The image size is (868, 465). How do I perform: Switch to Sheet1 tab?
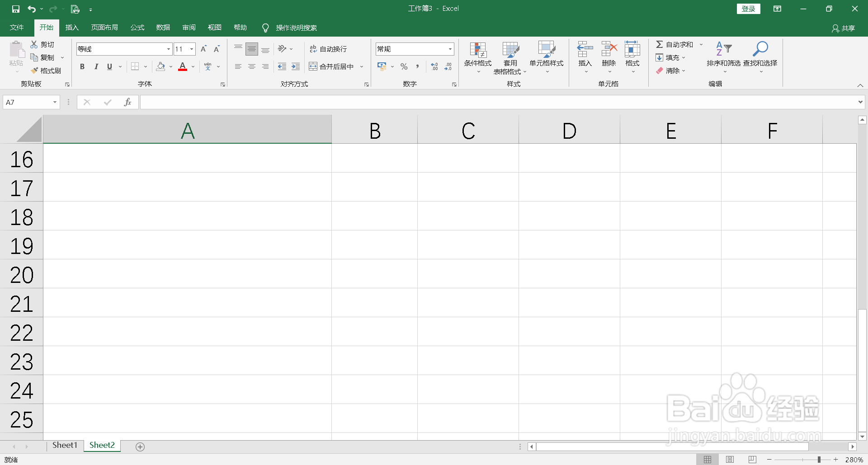(65, 445)
